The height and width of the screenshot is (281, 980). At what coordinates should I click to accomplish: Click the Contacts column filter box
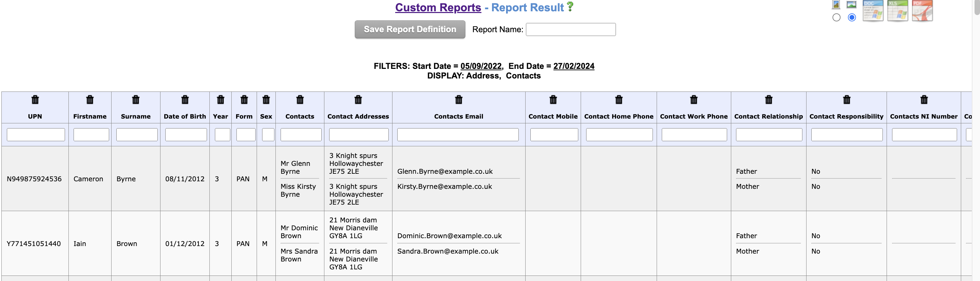tap(301, 135)
